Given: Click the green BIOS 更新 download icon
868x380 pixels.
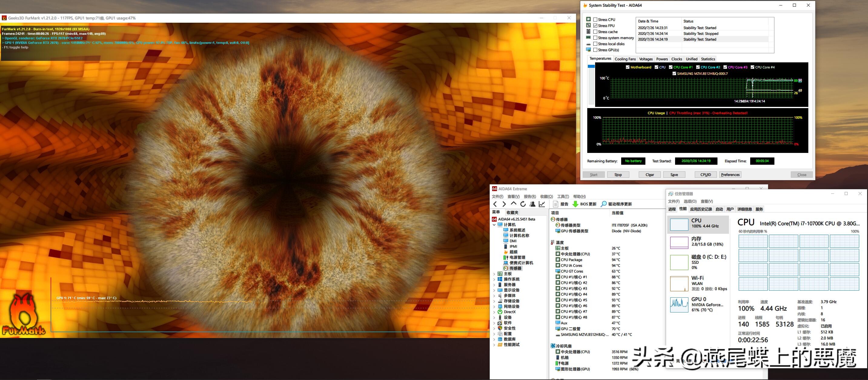Looking at the screenshot, I should click(x=575, y=204).
